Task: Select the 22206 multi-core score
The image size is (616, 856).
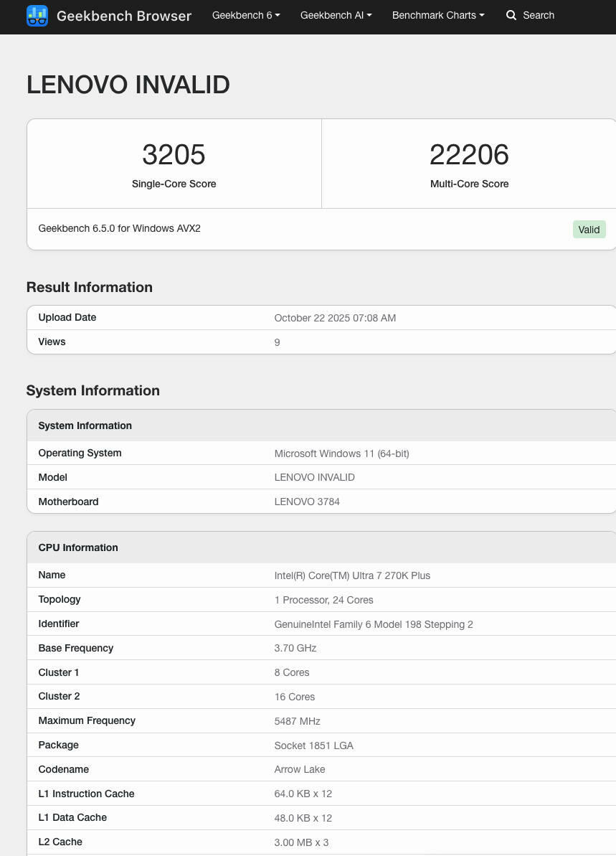Action: coord(469,155)
